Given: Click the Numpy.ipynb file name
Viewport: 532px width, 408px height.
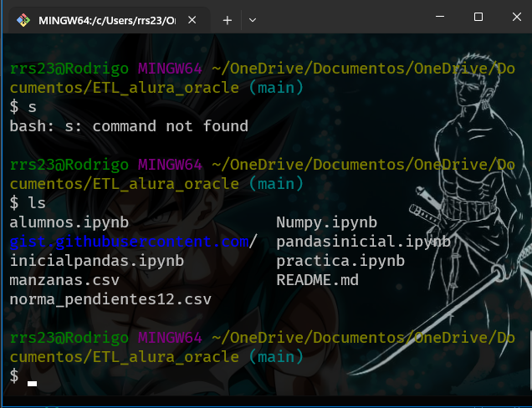Looking at the screenshot, I should pyautogui.click(x=327, y=223).
